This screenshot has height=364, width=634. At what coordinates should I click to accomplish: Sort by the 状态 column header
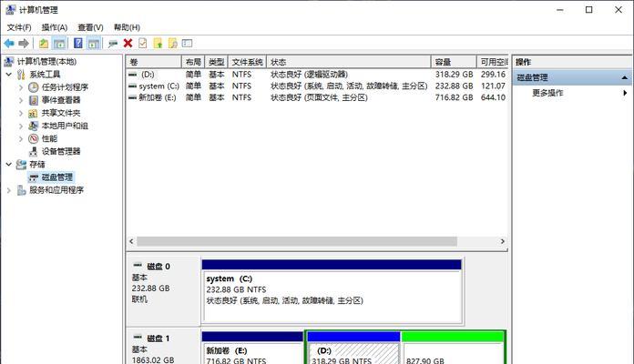coord(349,62)
